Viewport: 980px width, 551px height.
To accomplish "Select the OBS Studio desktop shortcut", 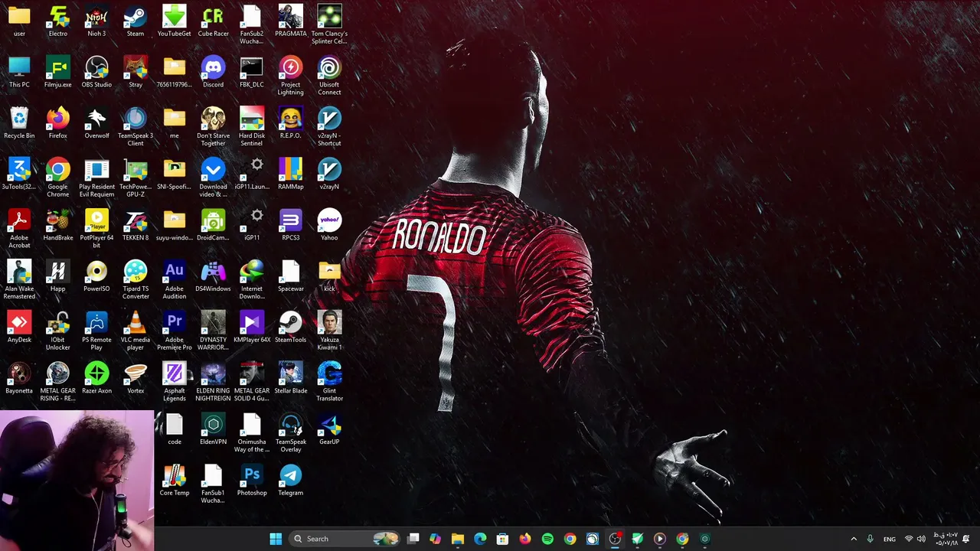I will click(x=96, y=72).
